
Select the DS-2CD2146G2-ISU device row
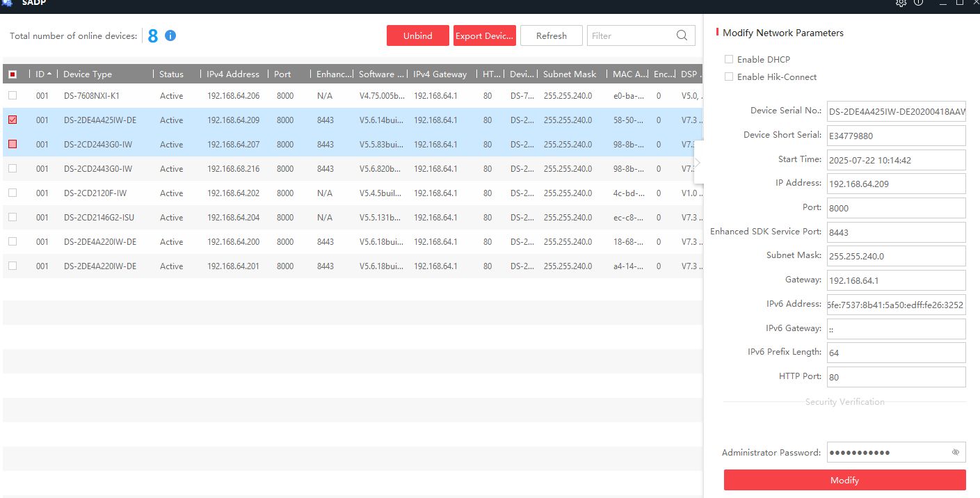tap(99, 218)
